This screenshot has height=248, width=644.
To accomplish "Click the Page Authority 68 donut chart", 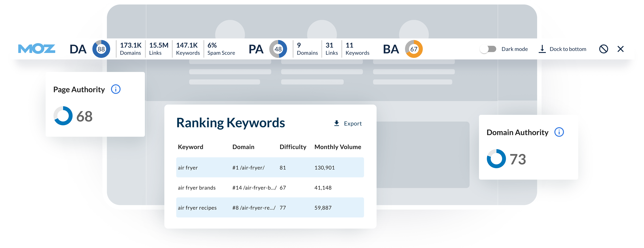I will [x=63, y=116].
